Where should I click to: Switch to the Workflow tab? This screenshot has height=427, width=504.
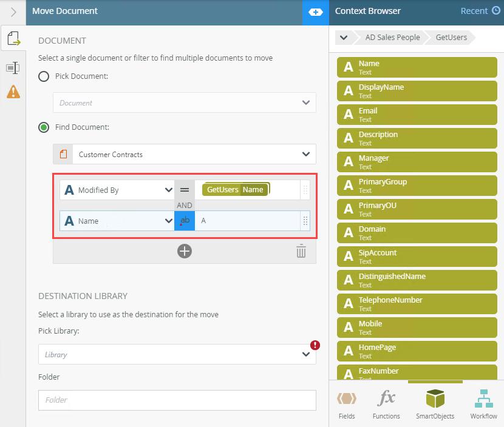click(483, 405)
